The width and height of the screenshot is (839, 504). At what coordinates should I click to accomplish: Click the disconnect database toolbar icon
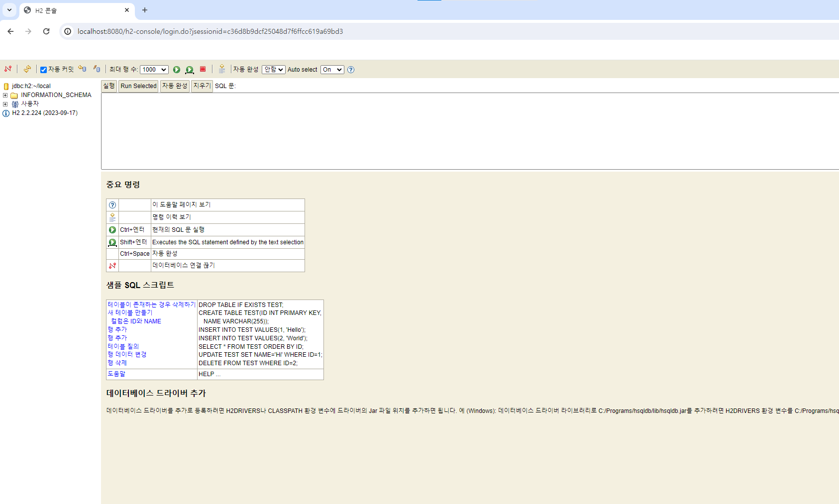tap(8, 69)
